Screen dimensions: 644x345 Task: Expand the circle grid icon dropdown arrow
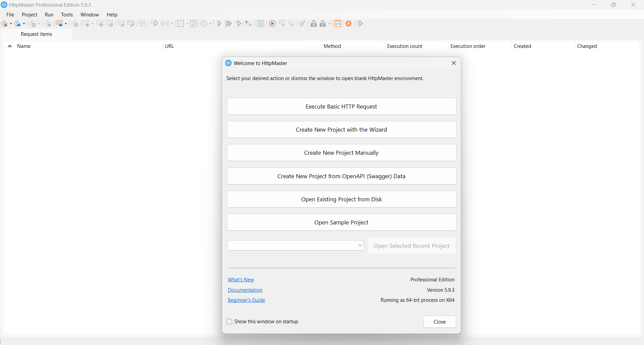point(210,23)
